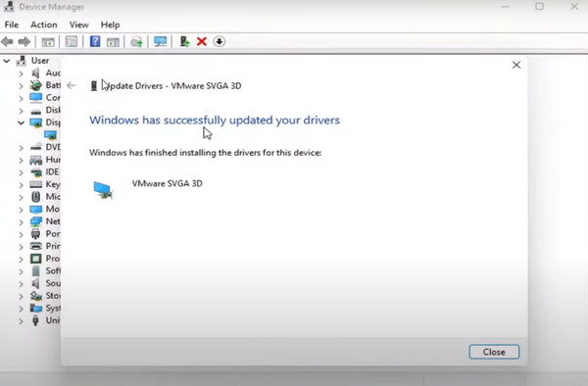Collapse the User root computer node
This screenshot has width=588, height=386.
[7, 61]
